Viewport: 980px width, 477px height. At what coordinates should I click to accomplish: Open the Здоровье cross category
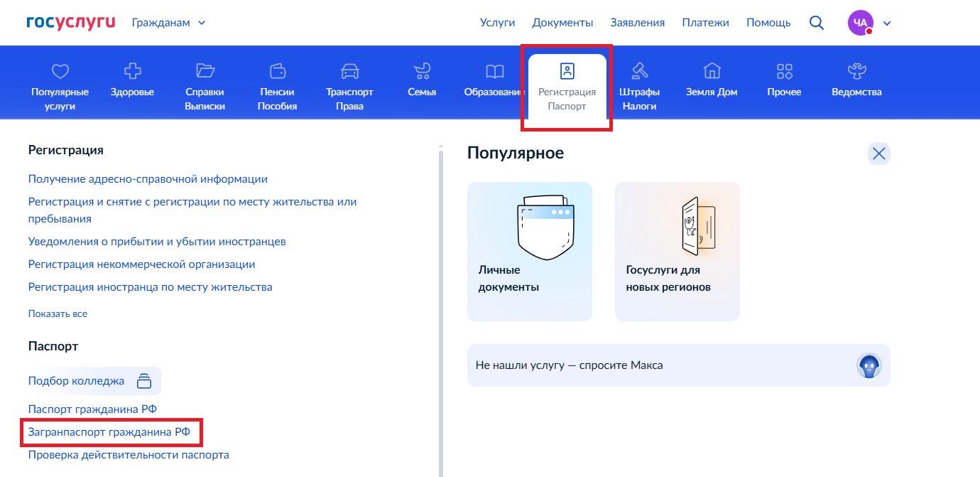pos(132,80)
